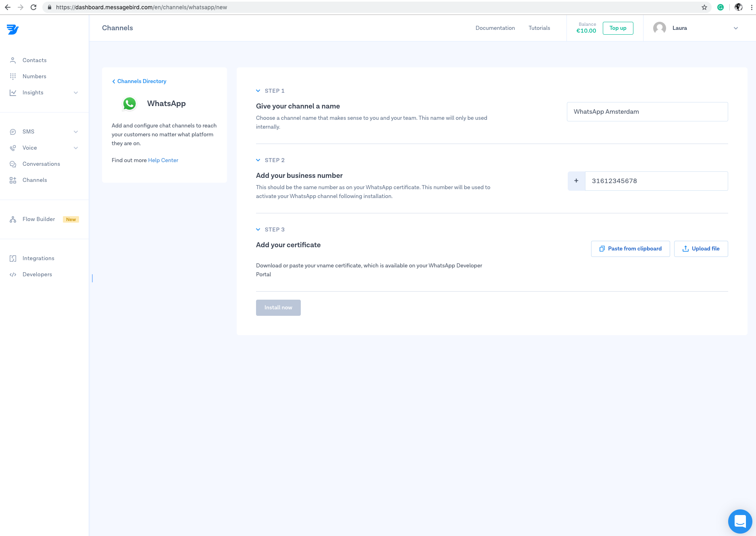The height and width of the screenshot is (536, 756).
Task: Collapse the STEP 1 section chevron
Action: pyautogui.click(x=258, y=91)
